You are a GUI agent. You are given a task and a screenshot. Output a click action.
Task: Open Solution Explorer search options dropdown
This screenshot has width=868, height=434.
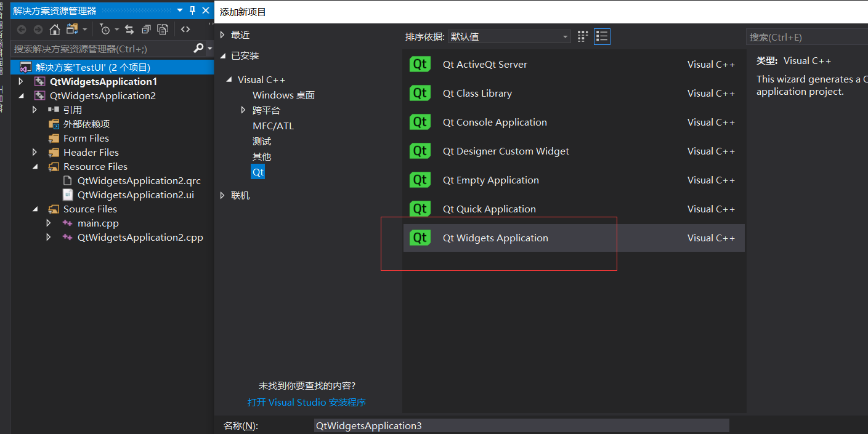209,48
